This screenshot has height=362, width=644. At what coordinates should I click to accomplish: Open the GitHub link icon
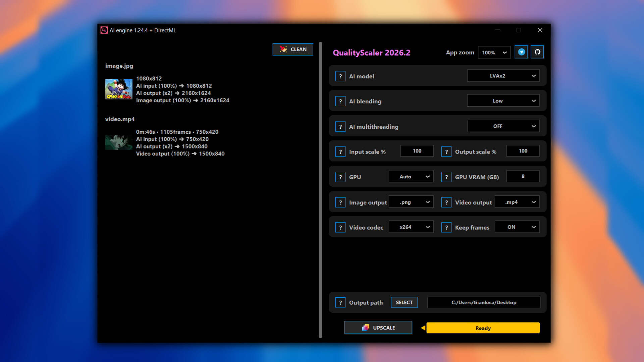537,52
